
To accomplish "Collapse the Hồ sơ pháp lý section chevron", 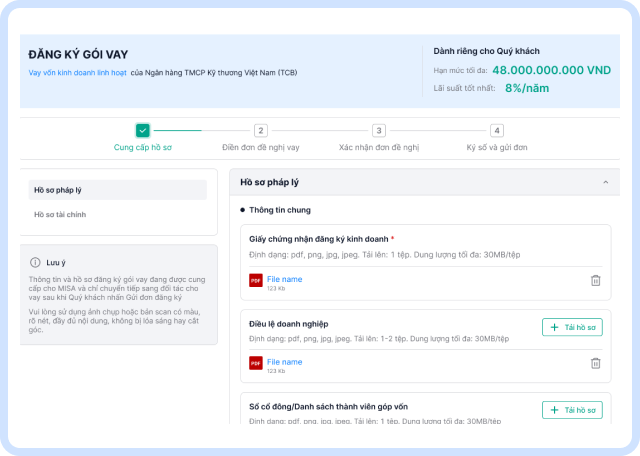I will pyautogui.click(x=604, y=183).
